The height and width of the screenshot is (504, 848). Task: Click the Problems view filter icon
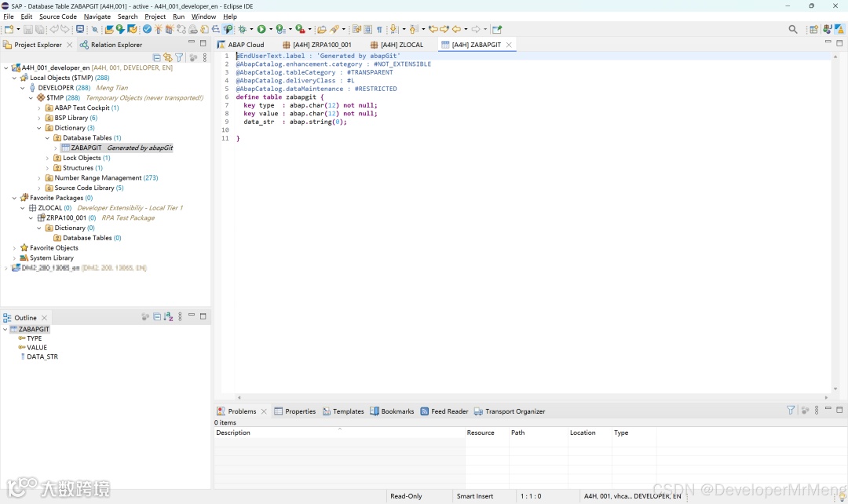point(791,411)
